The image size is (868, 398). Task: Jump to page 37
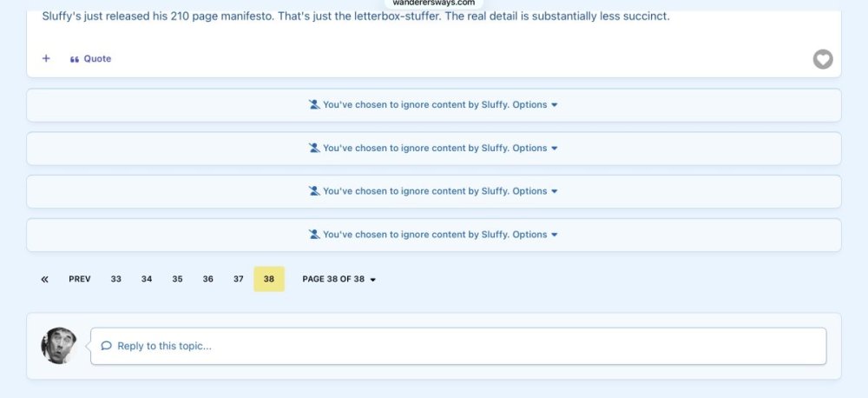[x=238, y=279]
